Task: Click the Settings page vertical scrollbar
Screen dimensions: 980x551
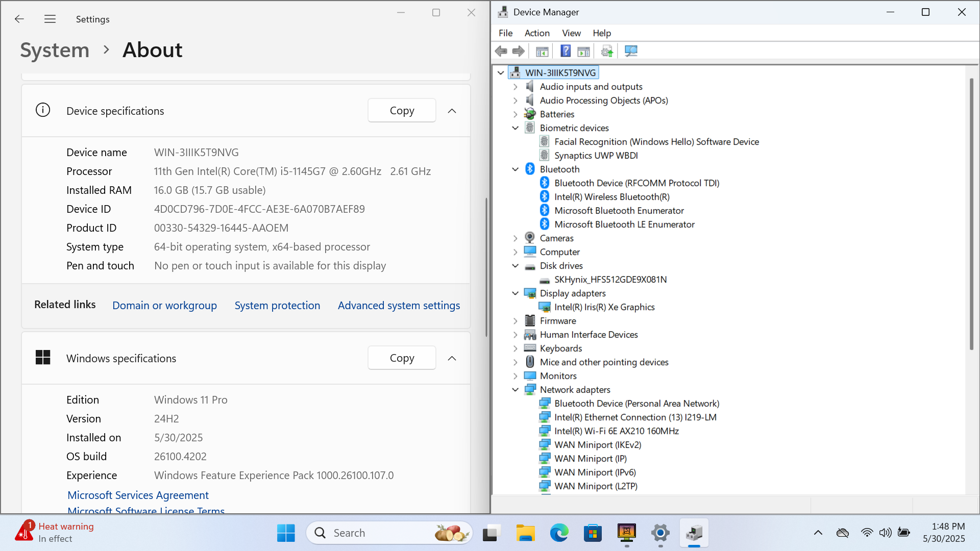Action: [486, 267]
